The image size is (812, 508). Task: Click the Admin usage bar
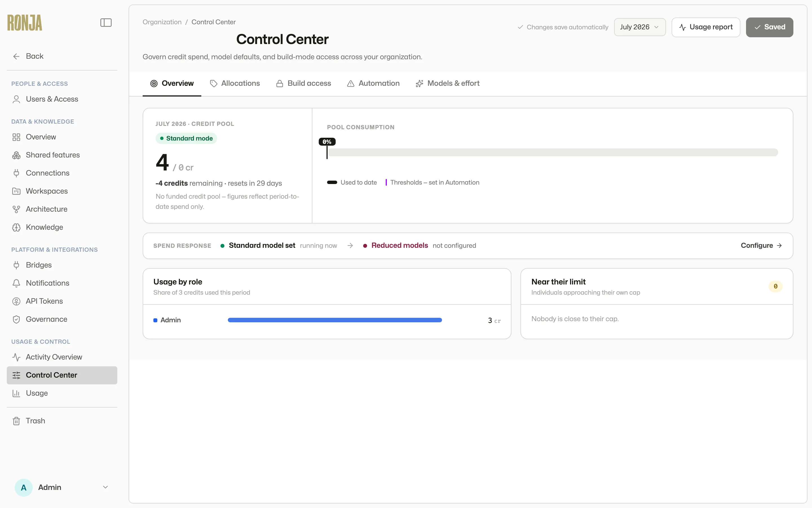(x=335, y=320)
